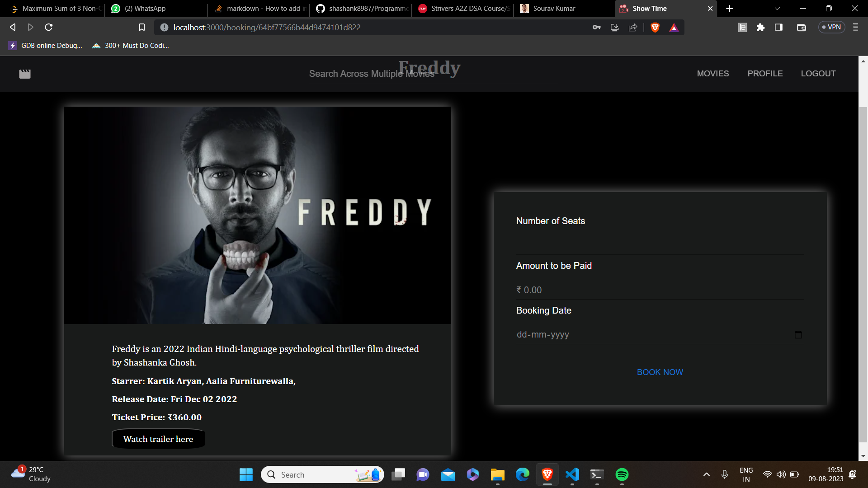Expand the tab search dropdown chevron
Viewport: 868px width, 488px height.
click(x=777, y=9)
